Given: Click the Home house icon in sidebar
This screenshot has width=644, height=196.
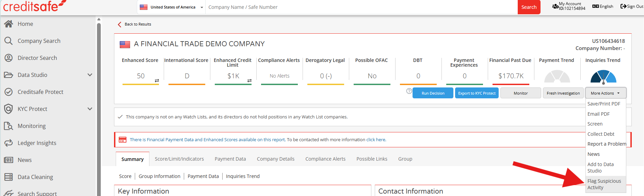Looking at the screenshot, I should (9, 24).
